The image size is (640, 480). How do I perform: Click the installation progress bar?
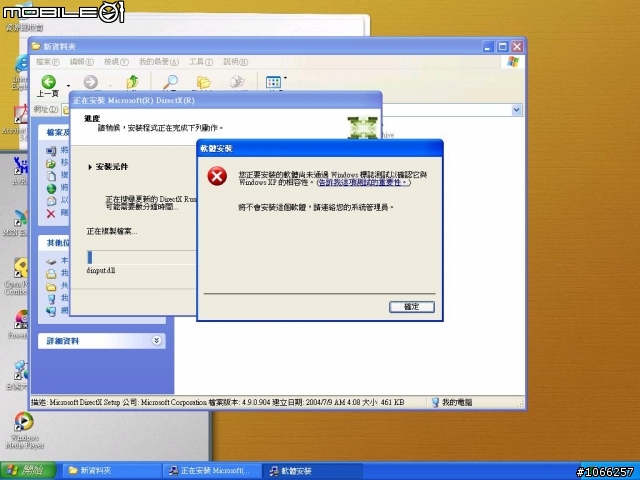[141, 257]
